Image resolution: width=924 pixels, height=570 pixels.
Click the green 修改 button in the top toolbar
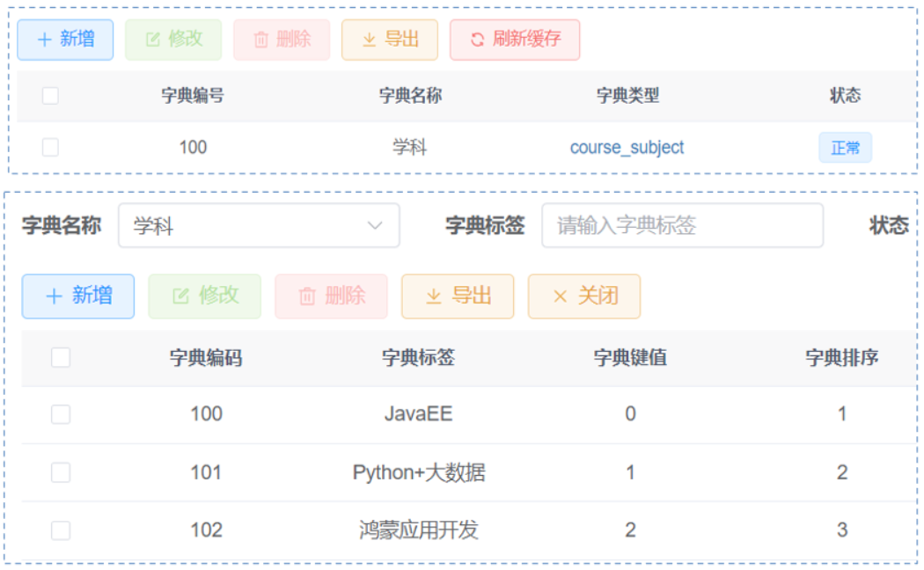pos(173,40)
